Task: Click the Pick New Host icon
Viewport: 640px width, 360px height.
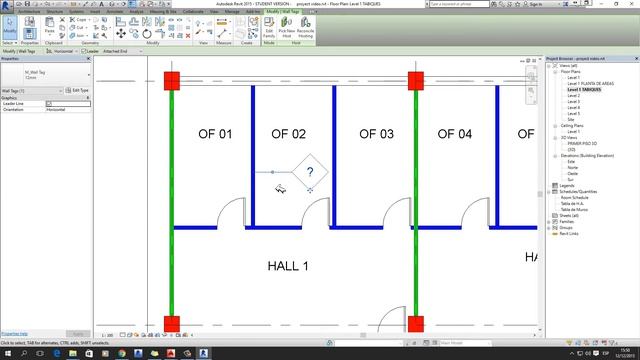Action: [287, 27]
